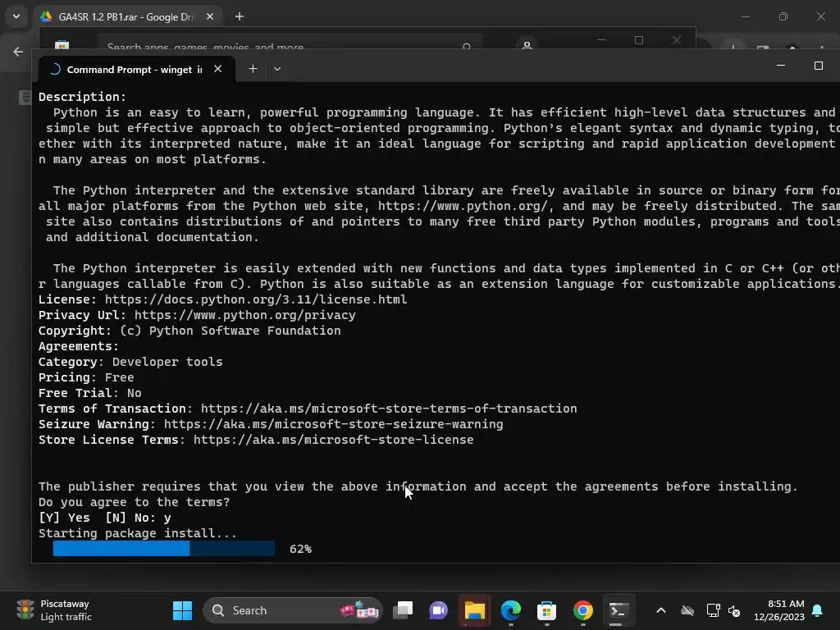Click Microsoft Store search magnifier icon
Viewport: 840px width, 630px height.
point(467,46)
